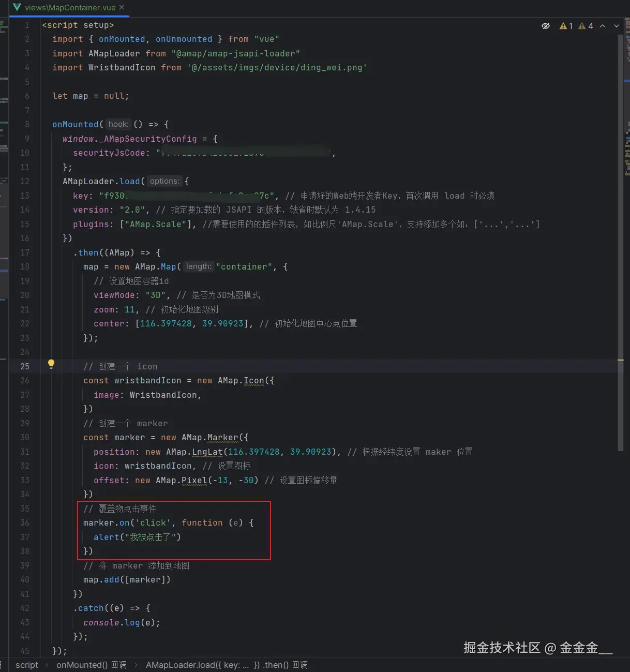Screen dimensions: 630x672
Task: Select the script breadcrumb in the bottom bar
Action: (27, 665)
